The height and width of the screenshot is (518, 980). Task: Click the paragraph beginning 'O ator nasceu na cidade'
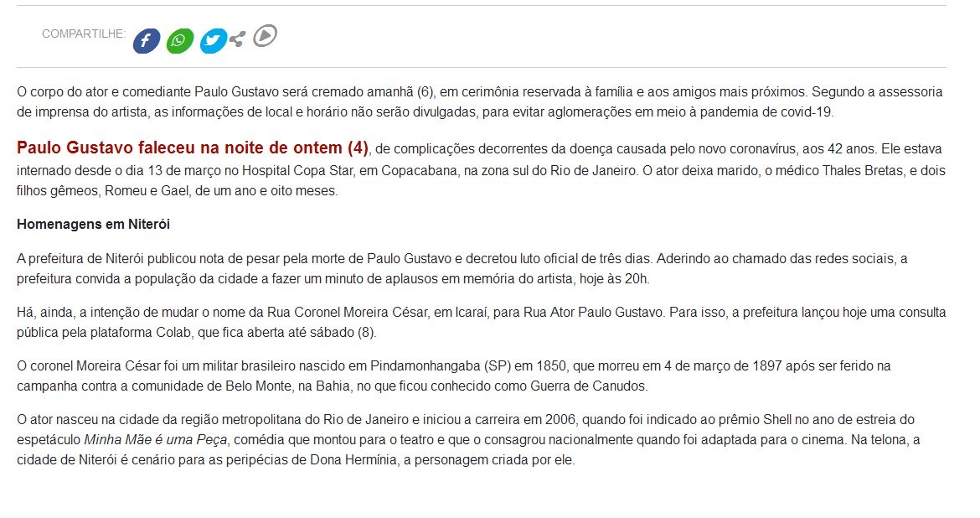click(x=468, y=440)
